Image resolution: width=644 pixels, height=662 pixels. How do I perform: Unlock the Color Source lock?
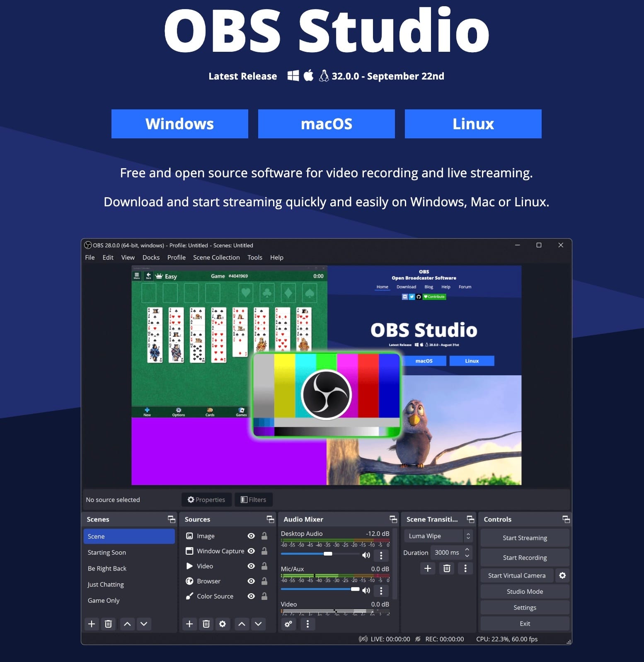click(264, 596)
